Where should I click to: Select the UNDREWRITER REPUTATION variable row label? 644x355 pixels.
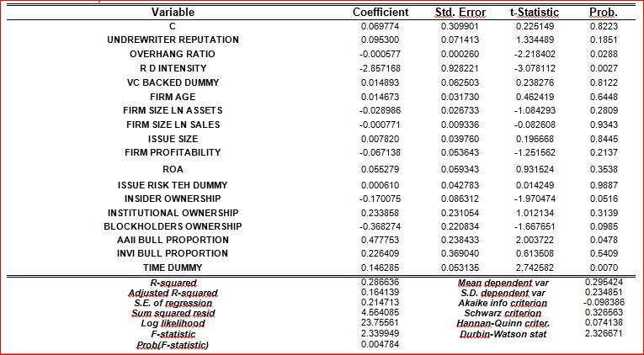click(x=173, y=40)
